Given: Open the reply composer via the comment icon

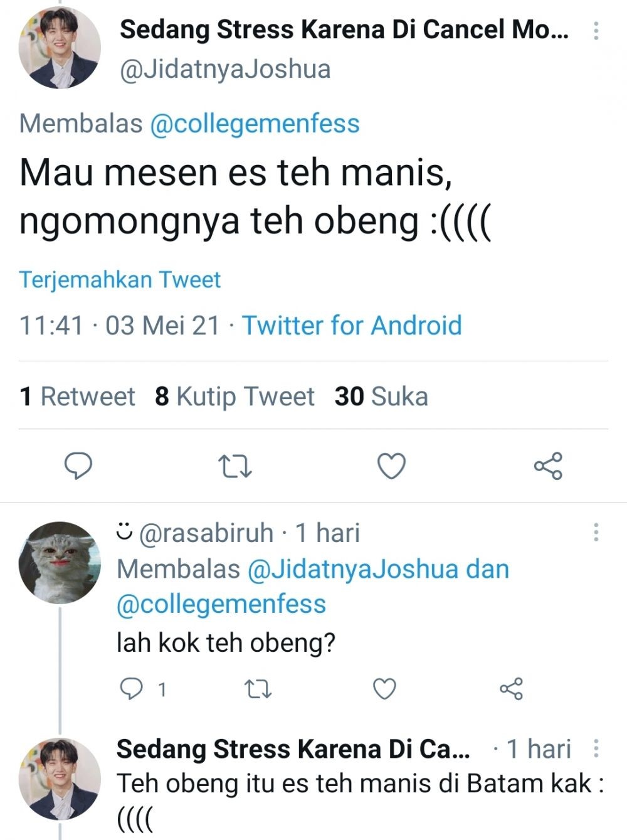Looking at the screenshot, I should tap(78, 465).
